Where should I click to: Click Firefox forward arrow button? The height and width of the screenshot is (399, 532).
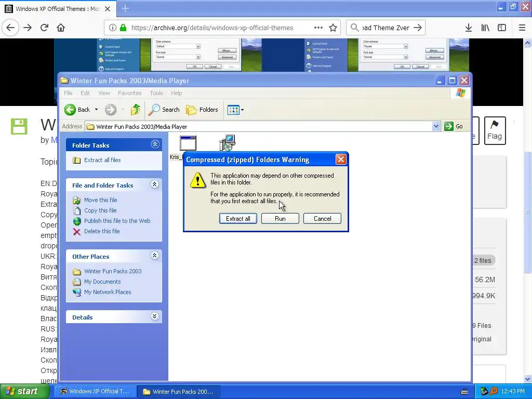tap(28, 28)
